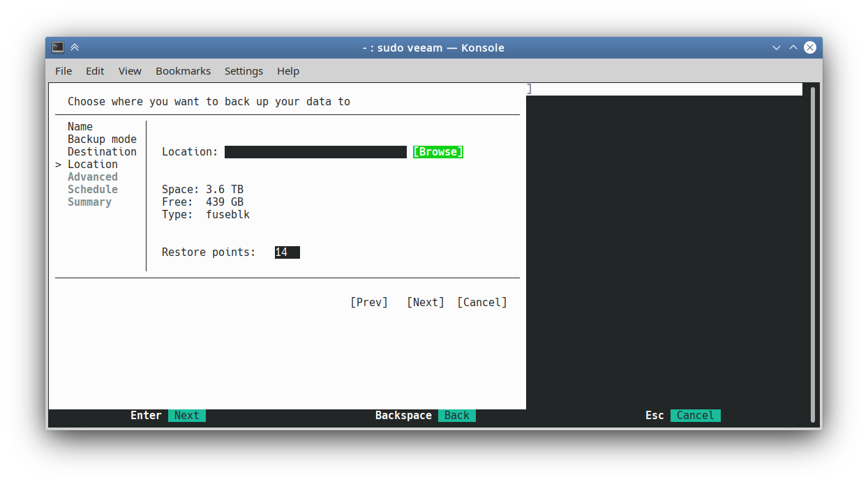Open the Edit menu
This screenshot has width=868, height=484.
tap(95, 71)
